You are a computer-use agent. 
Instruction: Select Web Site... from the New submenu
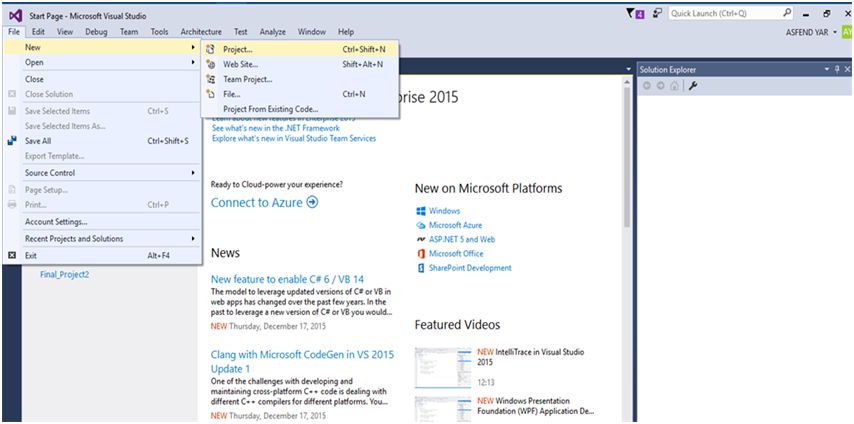pyautogui.click(x=300, y=64)
